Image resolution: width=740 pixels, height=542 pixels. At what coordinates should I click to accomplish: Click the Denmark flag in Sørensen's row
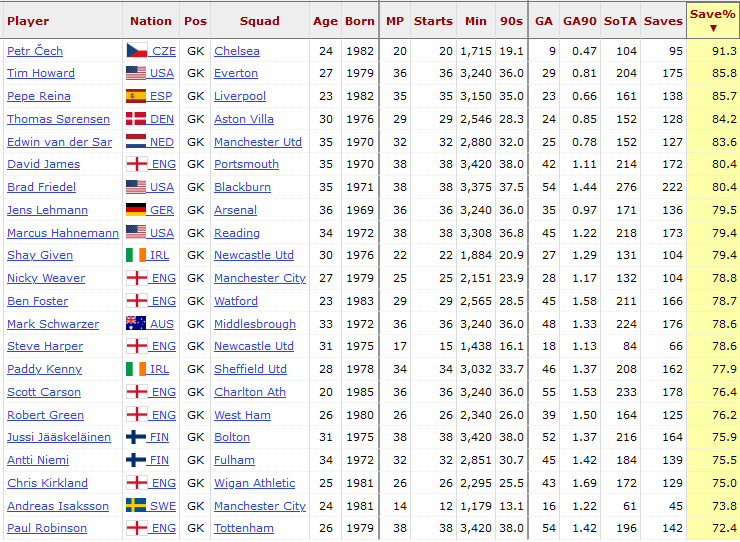[136, 119]
